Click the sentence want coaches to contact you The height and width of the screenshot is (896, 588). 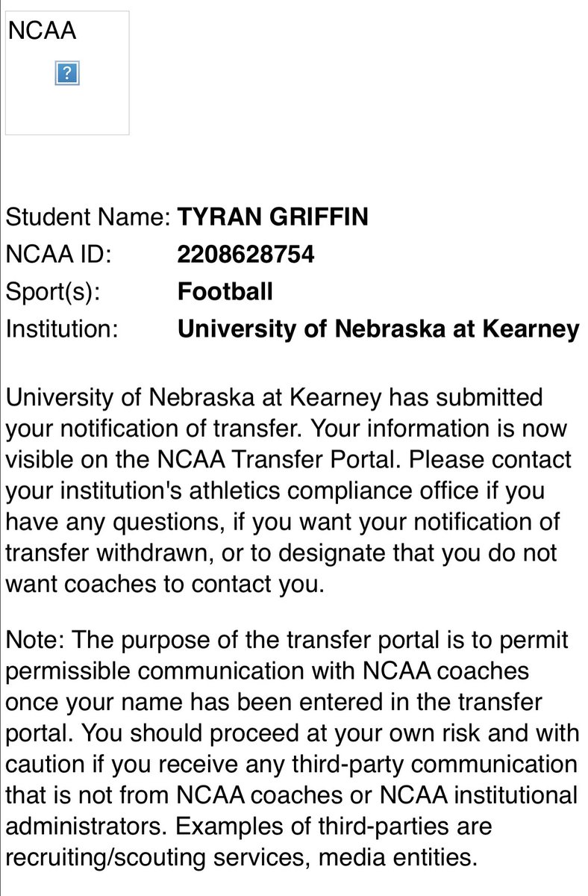(166, 584)
